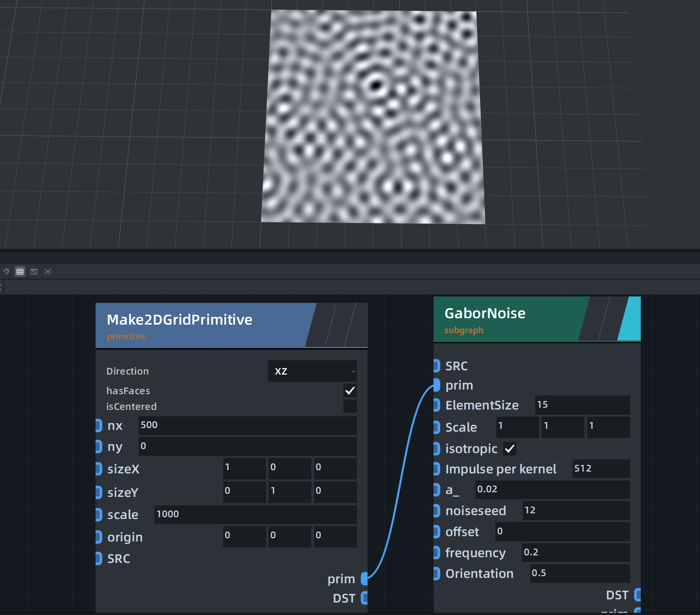Click the frequency input socket
Screen dimensions: 700x615
(437, 553)
